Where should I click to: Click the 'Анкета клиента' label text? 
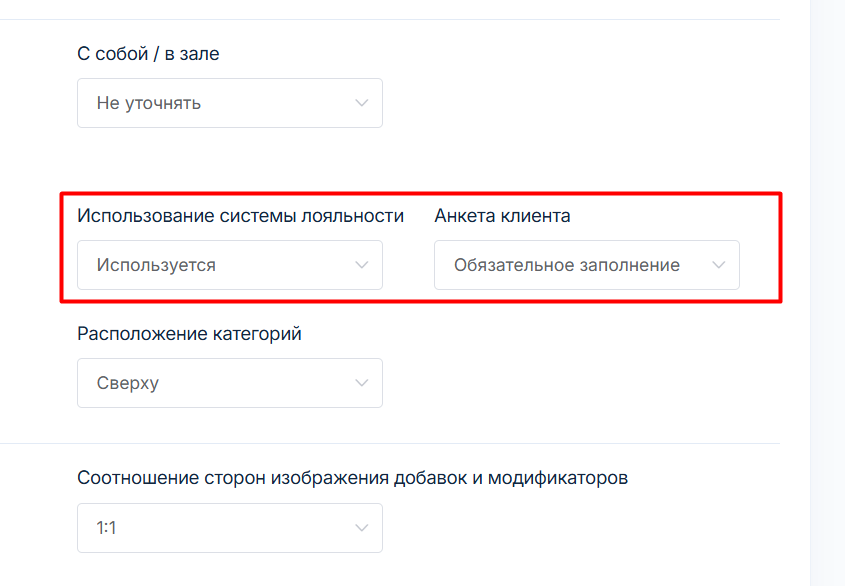[502, 216]
